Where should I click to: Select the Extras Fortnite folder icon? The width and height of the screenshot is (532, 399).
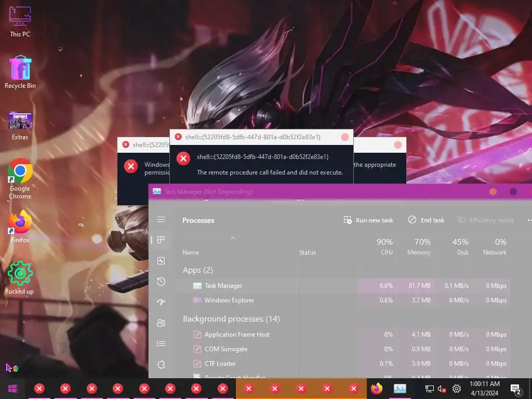point(20,126)
